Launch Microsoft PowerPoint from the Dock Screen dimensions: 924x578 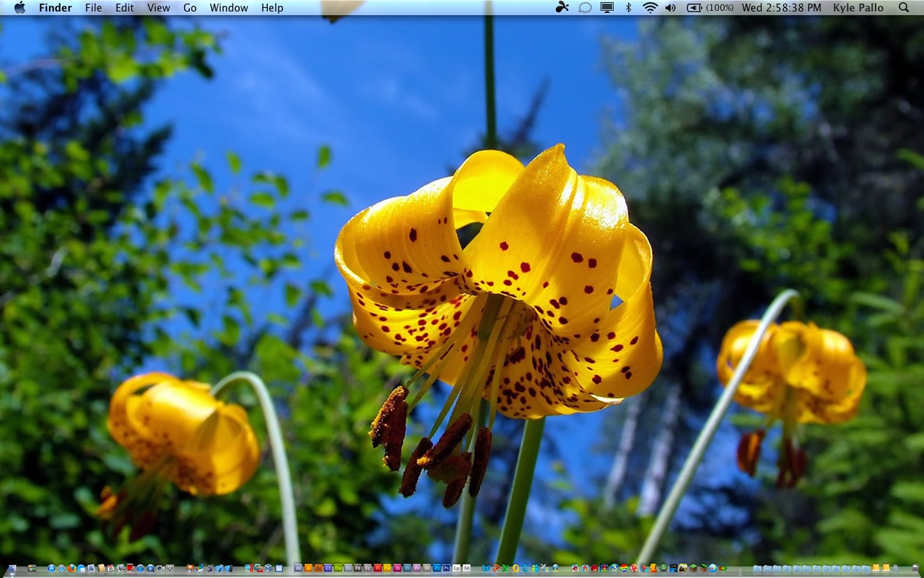pyautogui.click(x=496, y=568)
